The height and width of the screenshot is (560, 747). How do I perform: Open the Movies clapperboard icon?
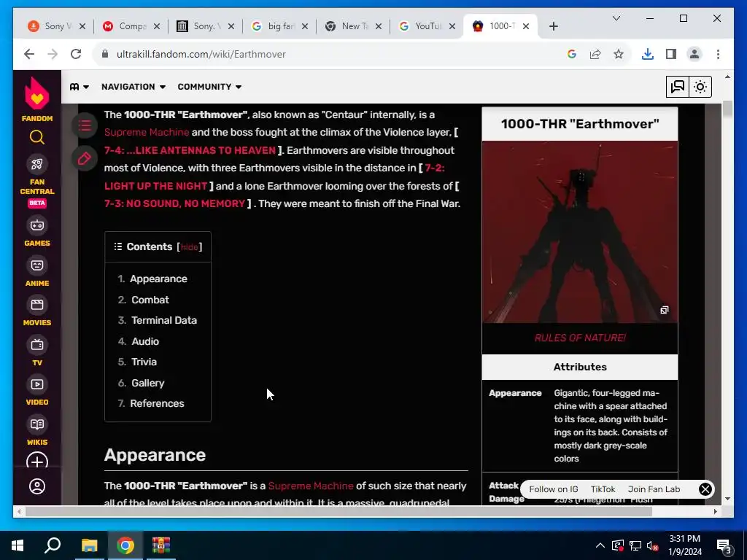coord(37,305)
